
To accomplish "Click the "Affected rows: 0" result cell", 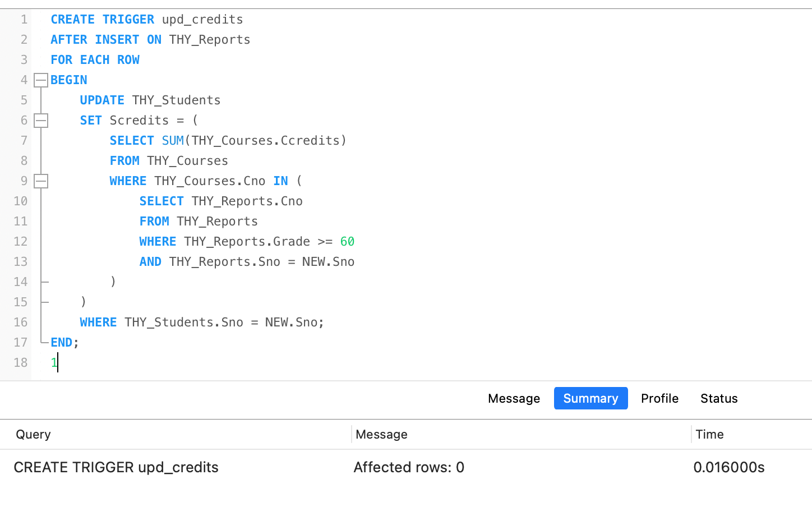I will [x=409, y=468].
